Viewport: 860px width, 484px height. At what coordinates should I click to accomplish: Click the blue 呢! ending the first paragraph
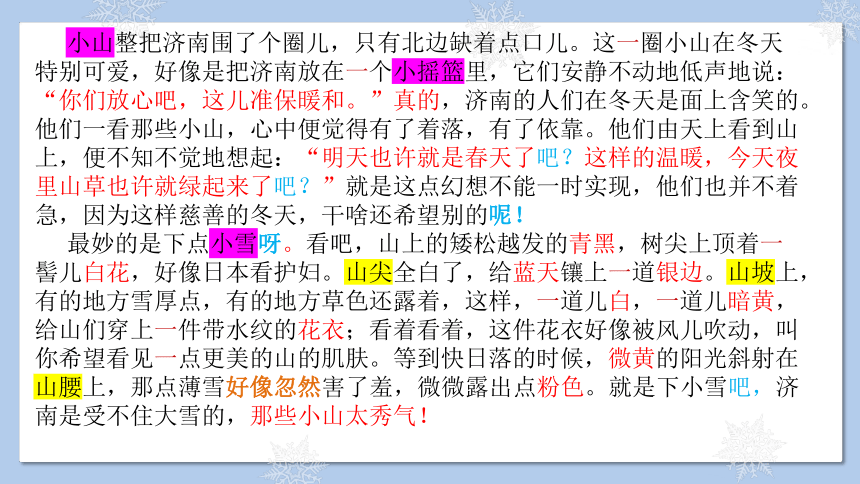pyautogui.click(x=507, y=215)
